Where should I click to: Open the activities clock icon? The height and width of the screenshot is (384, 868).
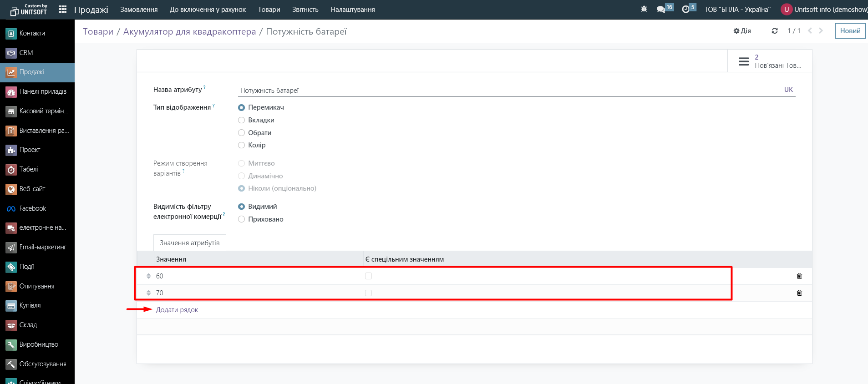coord(685,9)
